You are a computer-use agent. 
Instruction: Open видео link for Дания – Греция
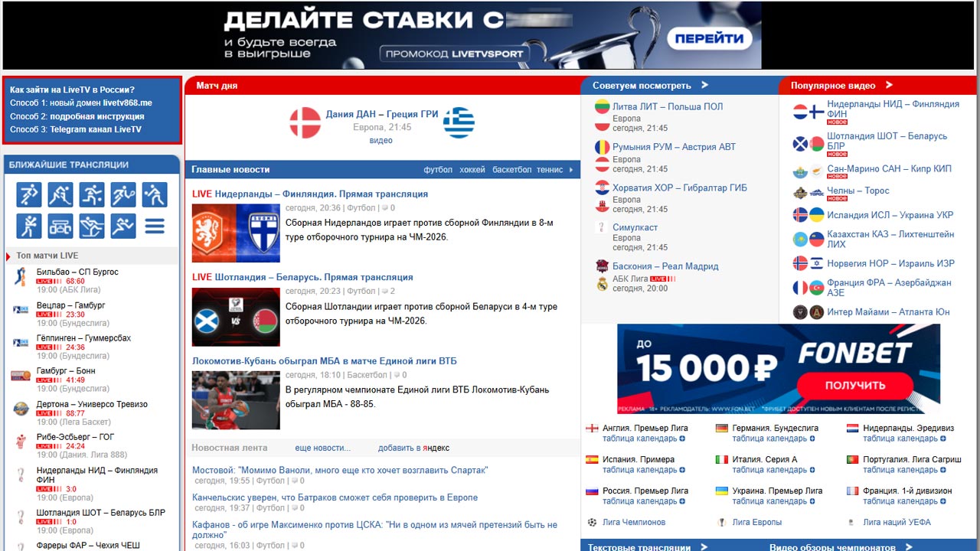click(x=381, y=141)
